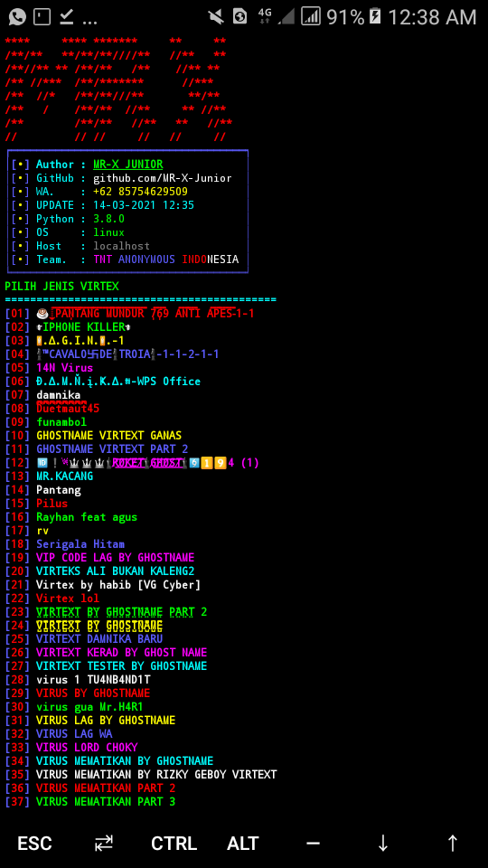This screenshot has height=868, width=488.
Task: Toggle the ALT modifier key
Action: pos(243,844)
